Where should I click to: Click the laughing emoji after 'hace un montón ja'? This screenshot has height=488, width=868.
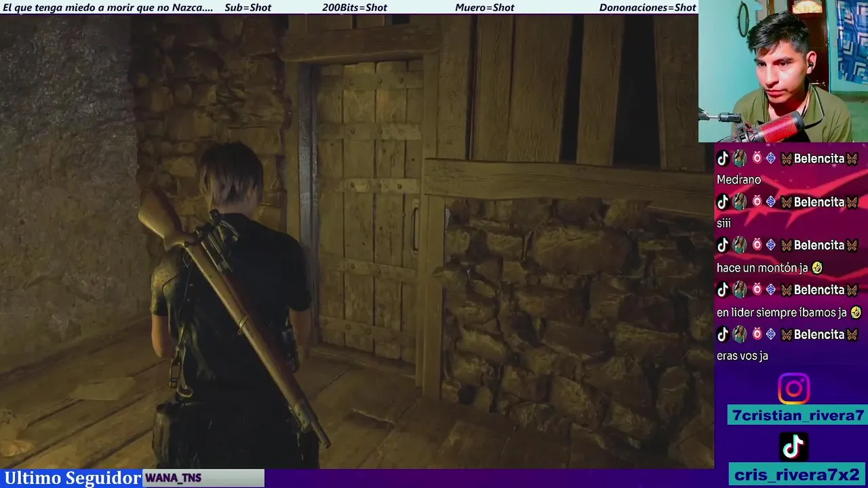tap(817, 268)
